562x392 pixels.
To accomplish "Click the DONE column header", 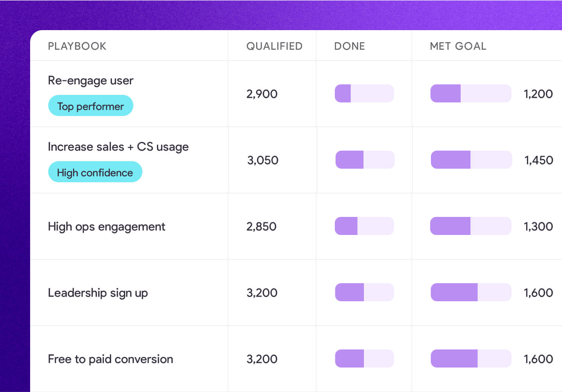I will click(x=350, y=46).
